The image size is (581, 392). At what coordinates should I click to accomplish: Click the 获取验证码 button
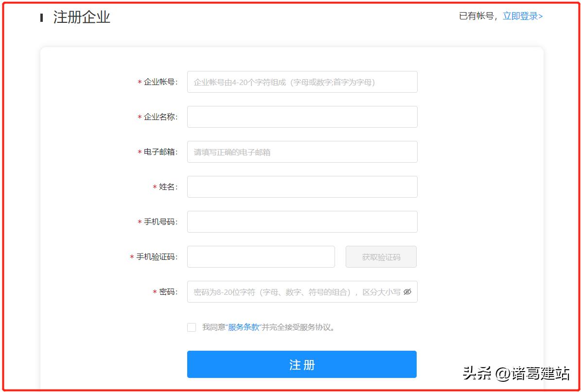(381, 256)
